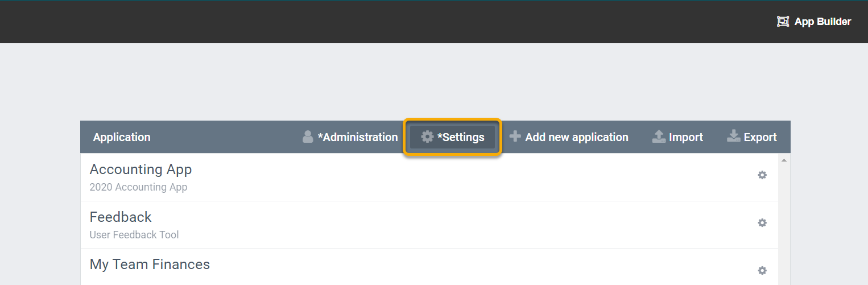Open gear options for Accounting App
The width and height of the screenshot is (868, 285).
pos(762,175)
